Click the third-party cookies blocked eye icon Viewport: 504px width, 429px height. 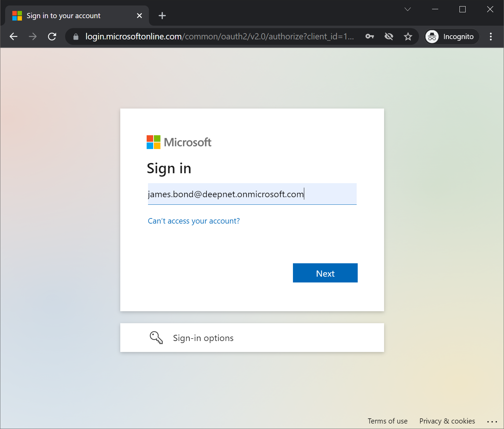click(389, 37)
